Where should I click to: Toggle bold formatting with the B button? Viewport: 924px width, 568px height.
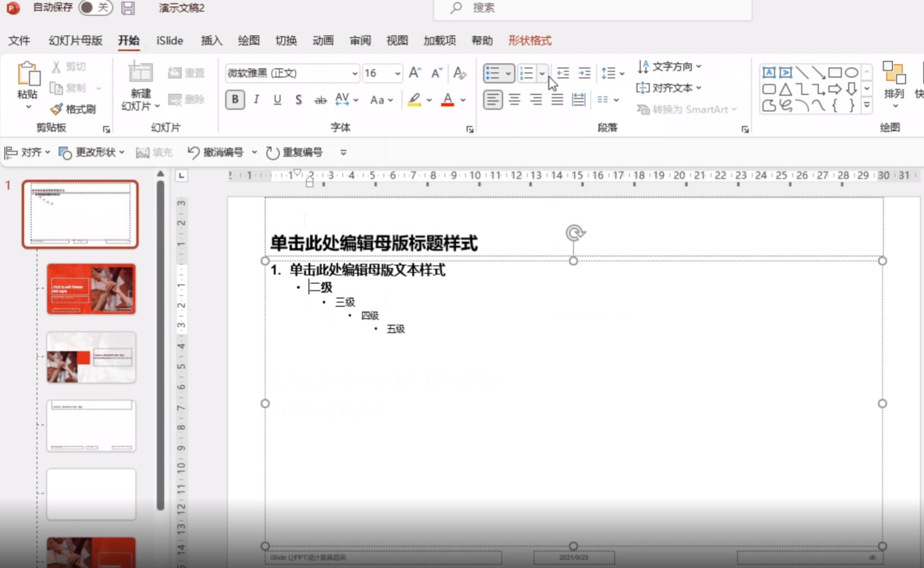tap(234, 100)
